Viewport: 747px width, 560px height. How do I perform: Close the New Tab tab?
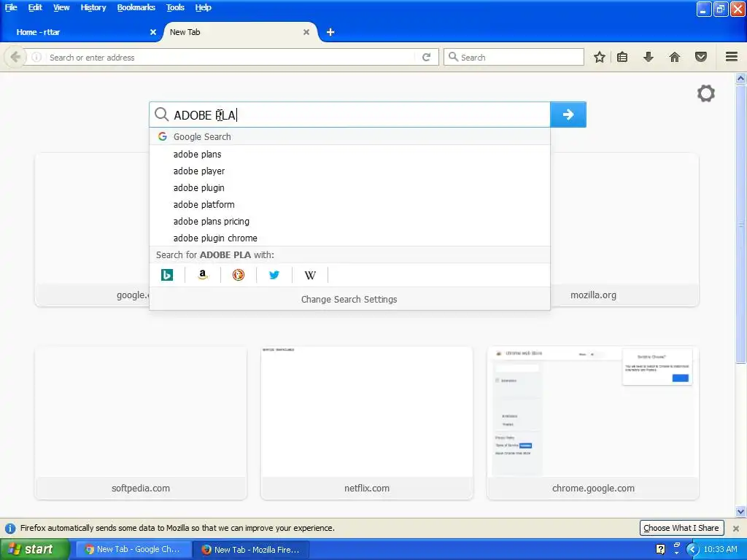[306, 32]
